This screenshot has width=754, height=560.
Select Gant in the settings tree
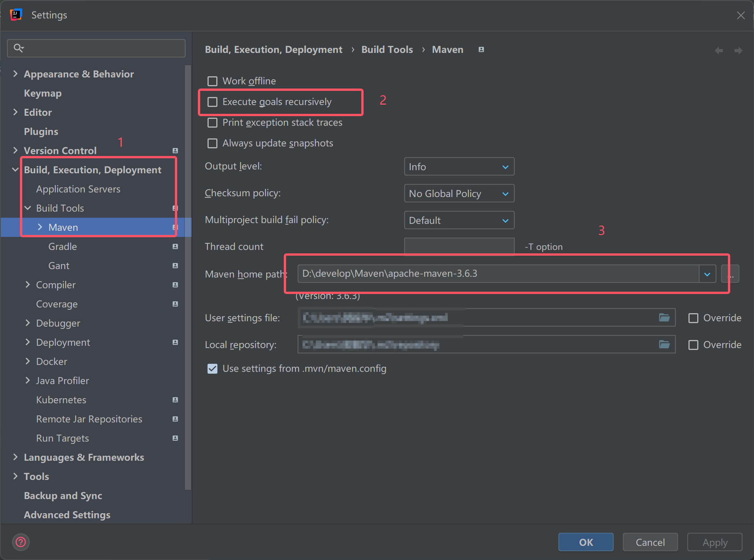59,266
